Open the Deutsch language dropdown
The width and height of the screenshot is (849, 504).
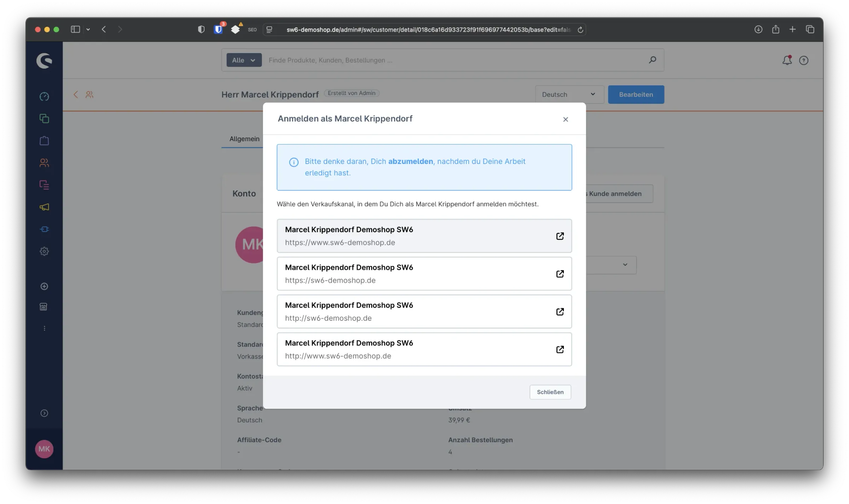tap(569, 94)
